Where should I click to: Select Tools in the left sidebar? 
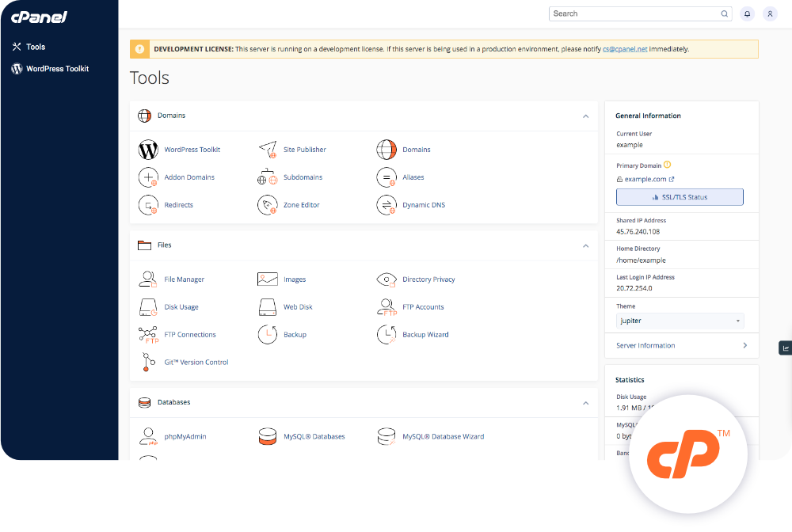36,47
